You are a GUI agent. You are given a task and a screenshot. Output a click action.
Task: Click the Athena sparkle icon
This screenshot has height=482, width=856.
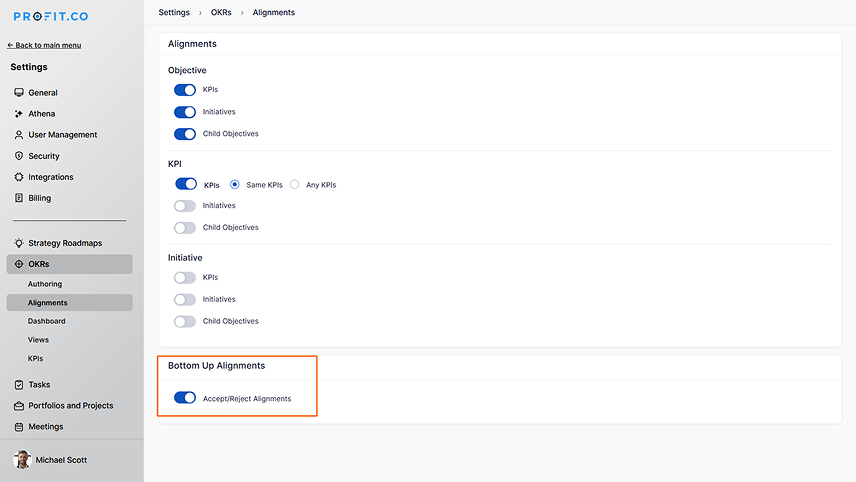19,114
